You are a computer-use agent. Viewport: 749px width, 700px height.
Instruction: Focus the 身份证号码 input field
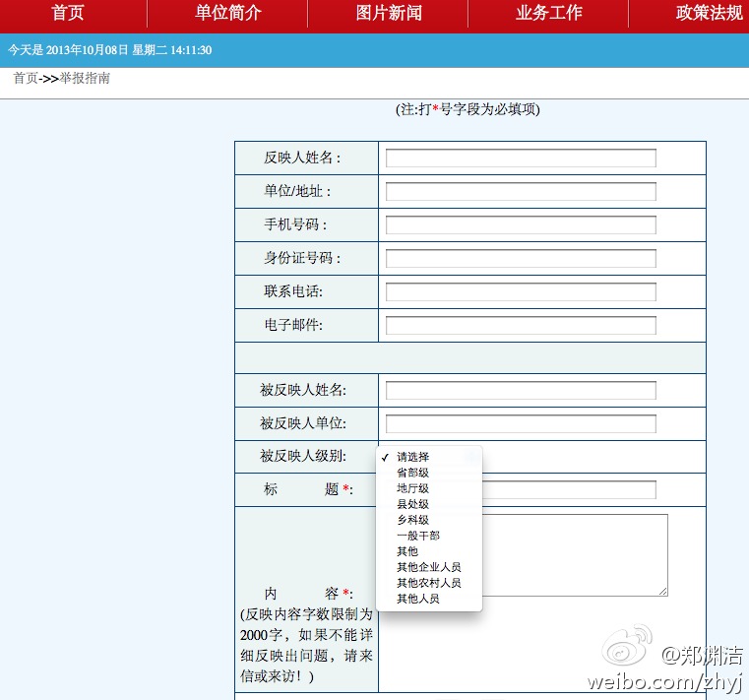(x=521, y=259)
